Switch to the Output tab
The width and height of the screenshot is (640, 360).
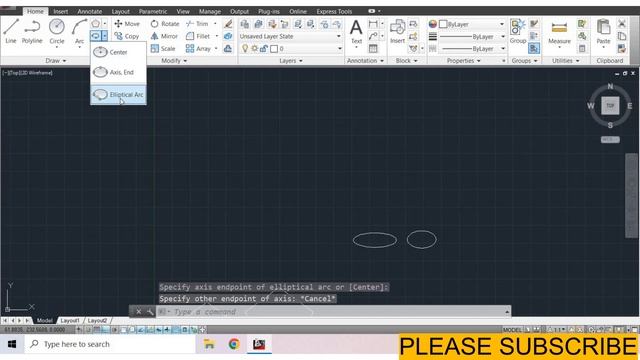[240, 11]
